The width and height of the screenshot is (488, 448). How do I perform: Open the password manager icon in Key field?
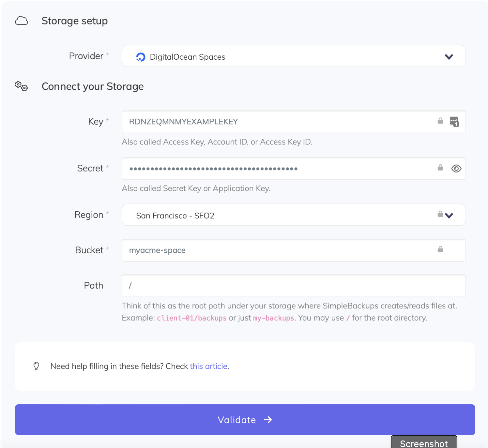(x=454, y=122)
